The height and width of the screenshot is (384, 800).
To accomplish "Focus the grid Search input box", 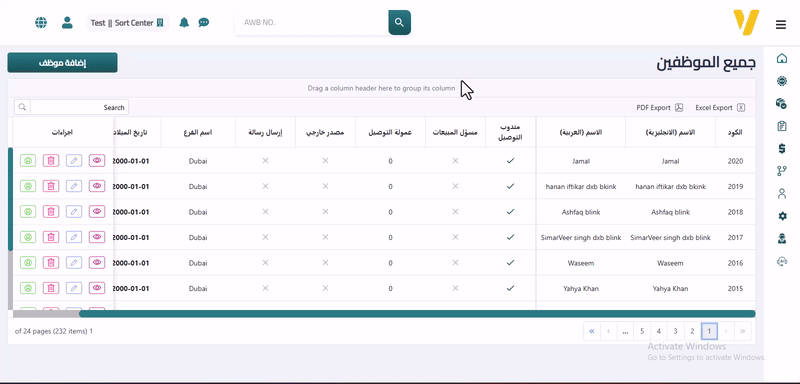I will tap(80, 107).
